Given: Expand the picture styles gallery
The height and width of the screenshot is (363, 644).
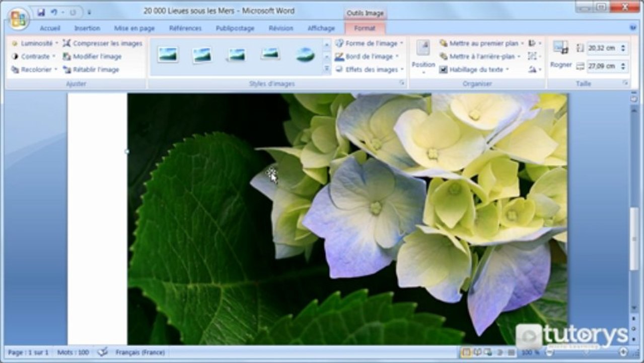Looking at the screenshot, I should click(x=326, y=70).
